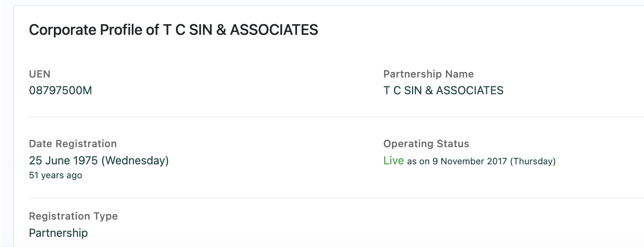Select the UEN number 08797500M
The height and width of the screenshot is (247, 644).
point(60,91)
